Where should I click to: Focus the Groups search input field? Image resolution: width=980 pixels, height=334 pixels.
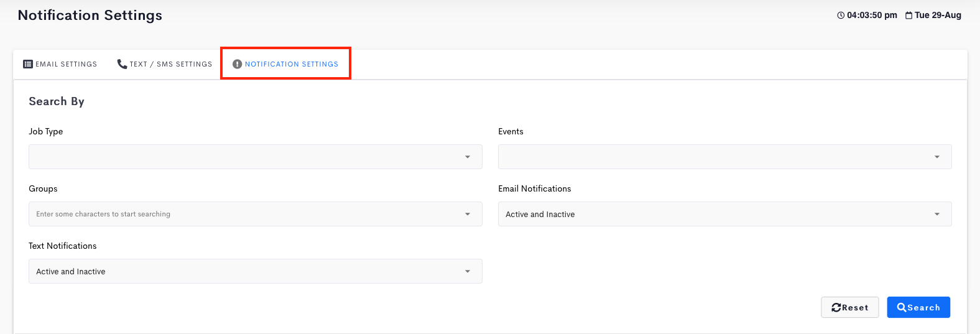click(x=256, y=214)
